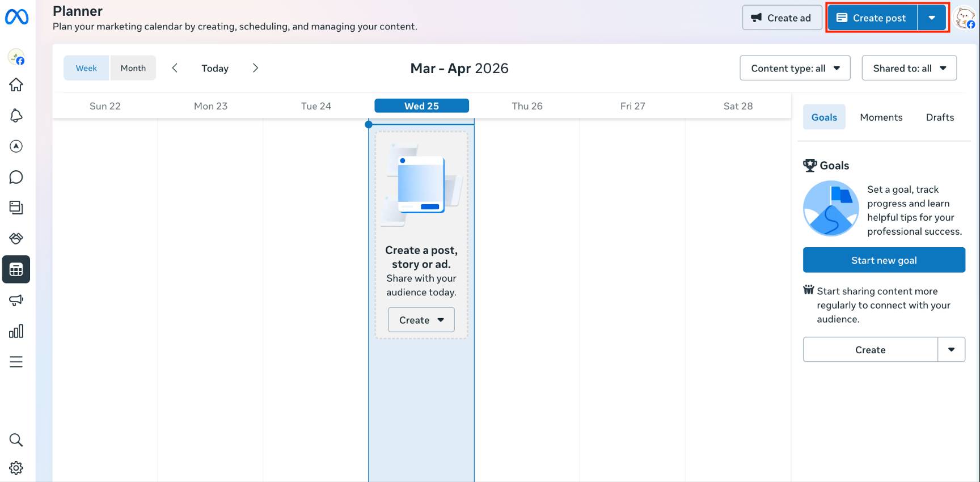Viewport: 980px width, 482px height.
Task: Open Search magnifier icon in sidebar
Action: (16, 439)
